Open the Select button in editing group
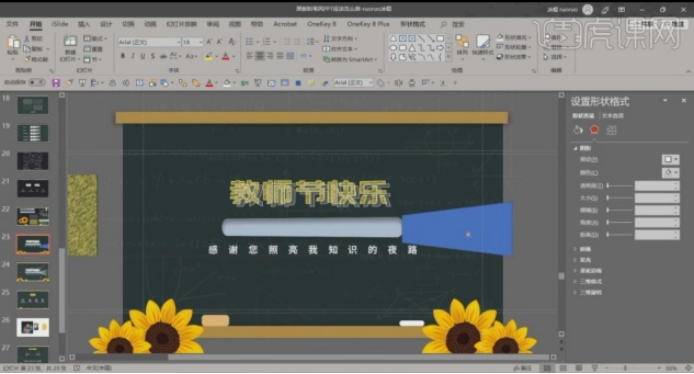 tap(555, 57)
